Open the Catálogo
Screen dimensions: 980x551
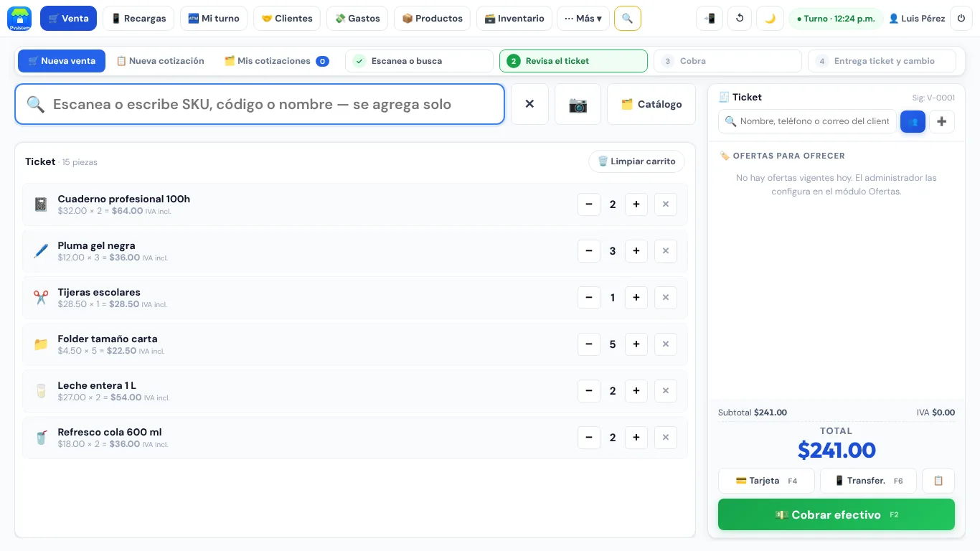pos(651,104)
